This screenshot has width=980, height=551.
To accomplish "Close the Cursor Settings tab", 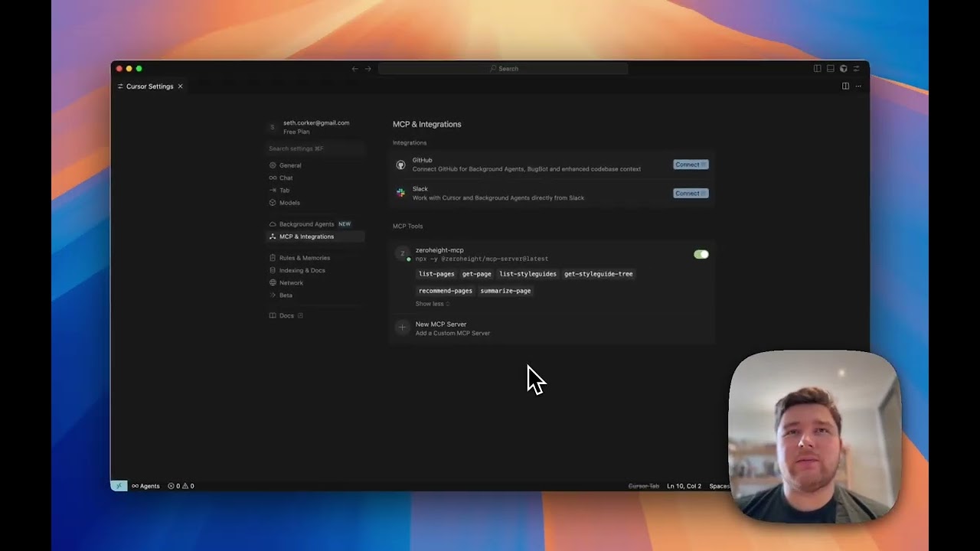I will (x=180, y=86).
